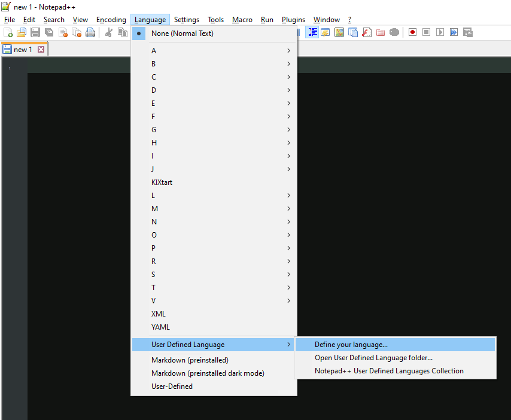
Task: Expand the A languages submenu
Action: pos(214,50)
